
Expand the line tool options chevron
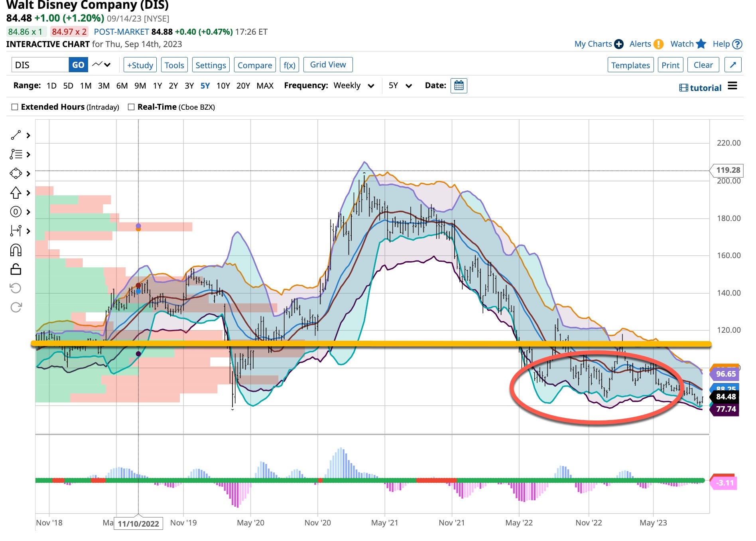click(28, 135)
